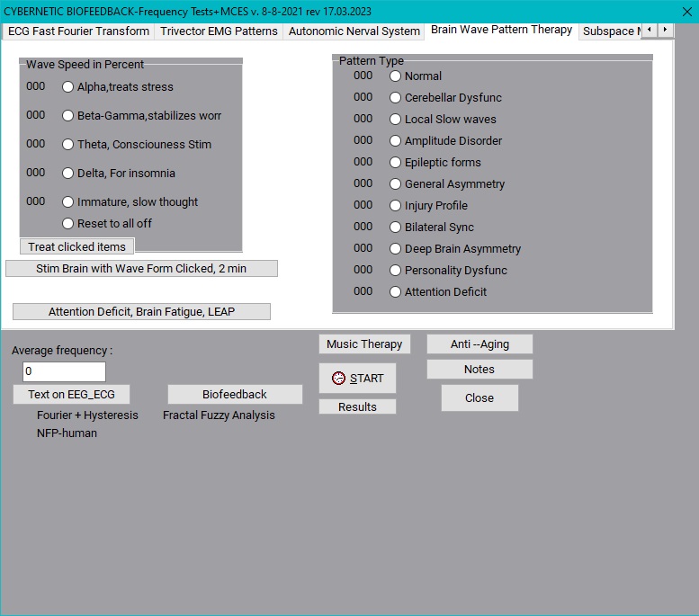Click the Close button
The height and width of the screenshot is (616, 699).
(479, 398)
